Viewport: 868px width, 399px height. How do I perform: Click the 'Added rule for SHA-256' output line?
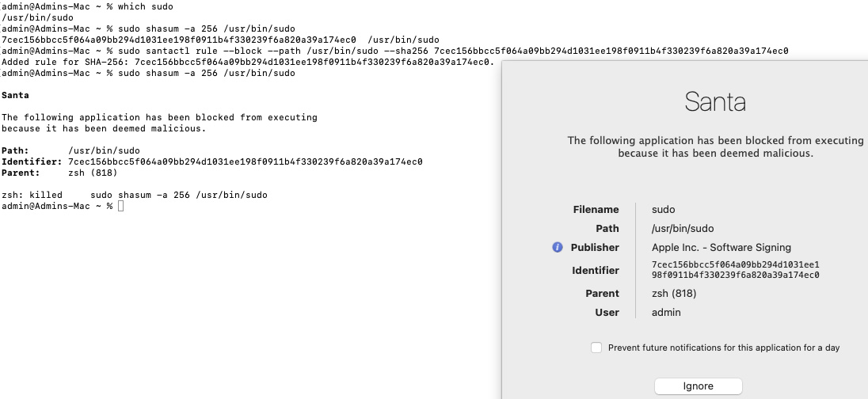point(247,62)
